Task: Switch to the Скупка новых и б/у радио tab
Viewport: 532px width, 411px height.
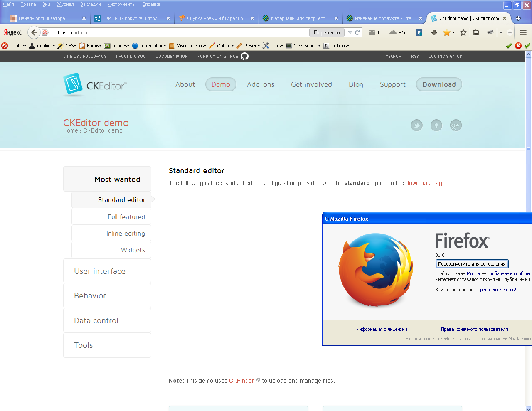Action: point(217,18)
